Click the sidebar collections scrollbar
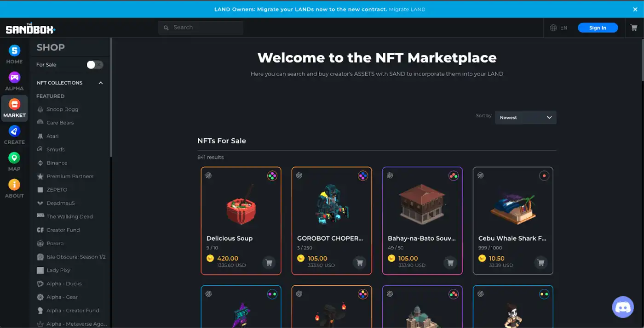This screenshot has height=328, width=644. pos(111,97)
